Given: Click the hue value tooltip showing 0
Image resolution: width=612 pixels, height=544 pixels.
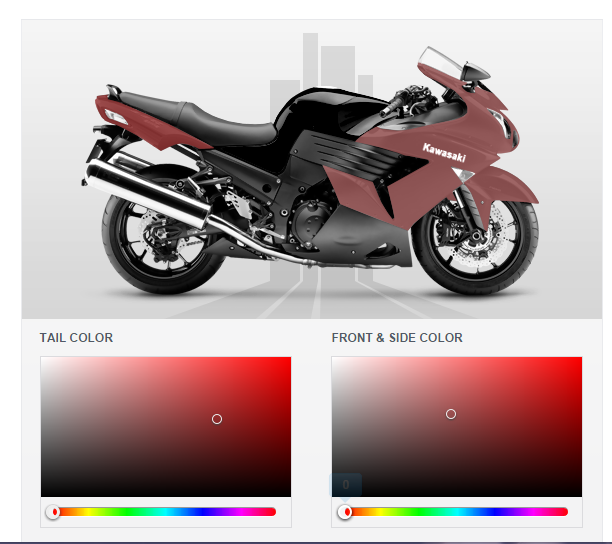Looking at the screenshot, I should tap(345, 485).
